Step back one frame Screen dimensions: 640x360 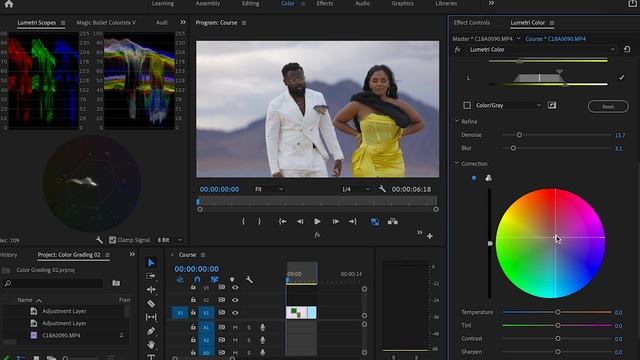[x=300, y=222]
